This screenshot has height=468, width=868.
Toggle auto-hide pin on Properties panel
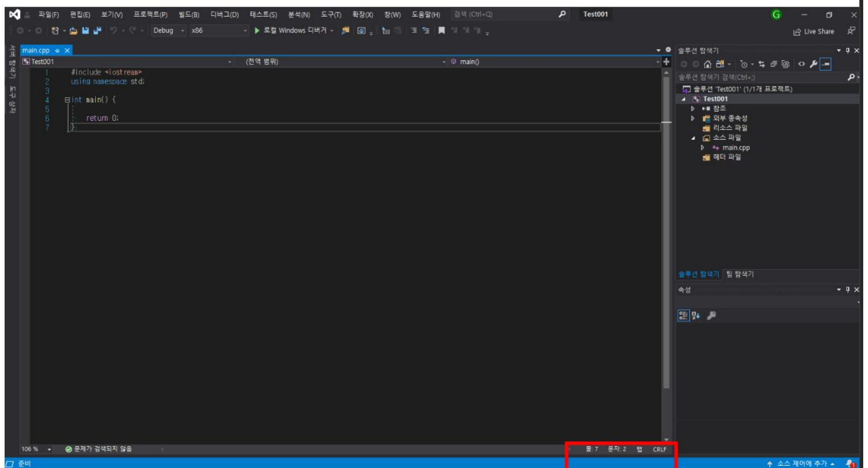tap(848, 290)
